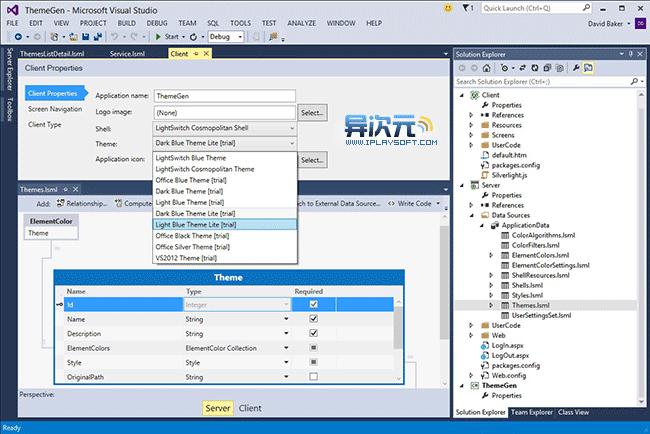This screenshot has width=650, height=434.
Task: Click the Show All Files icon
Action: pyautogui.click(x=559, y=68)
